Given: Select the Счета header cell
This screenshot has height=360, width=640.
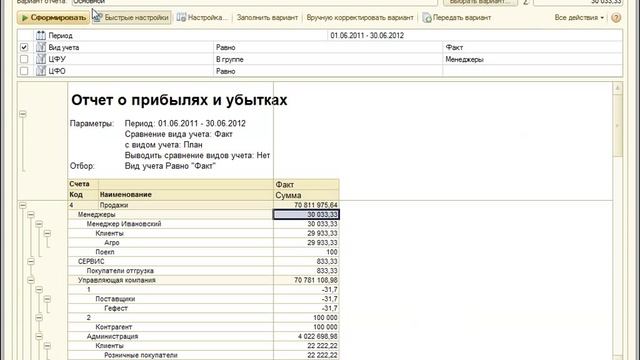Looking at the screenshot, I should click(x=83, y=184).
